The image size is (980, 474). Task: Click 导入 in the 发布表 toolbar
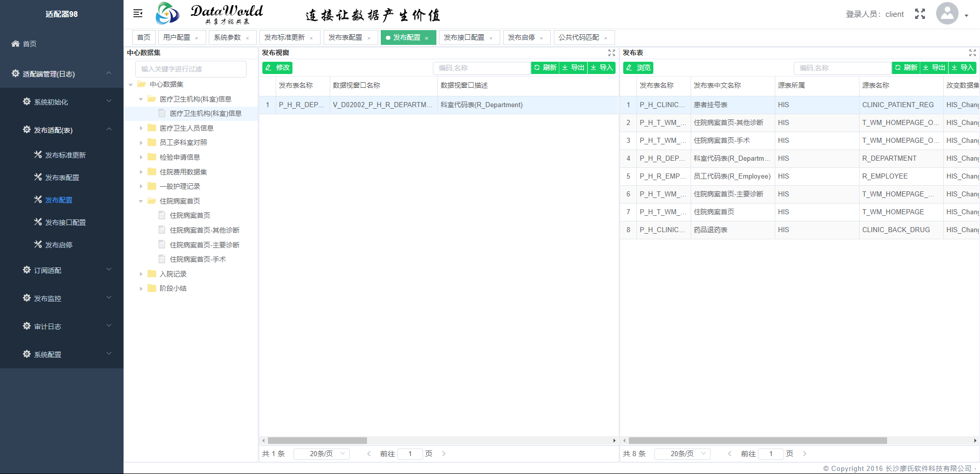963,67
